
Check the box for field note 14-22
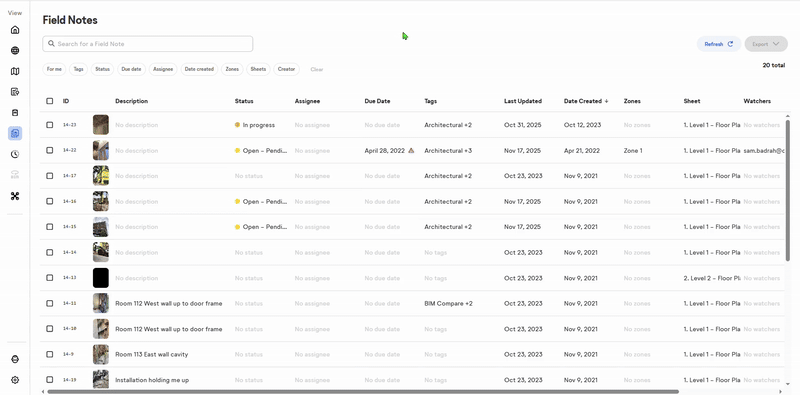click(49, 150)
